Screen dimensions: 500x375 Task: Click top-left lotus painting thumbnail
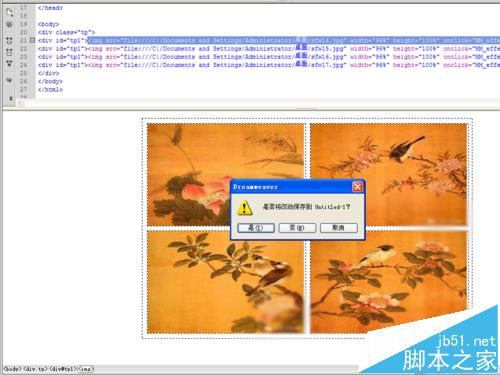226,175
